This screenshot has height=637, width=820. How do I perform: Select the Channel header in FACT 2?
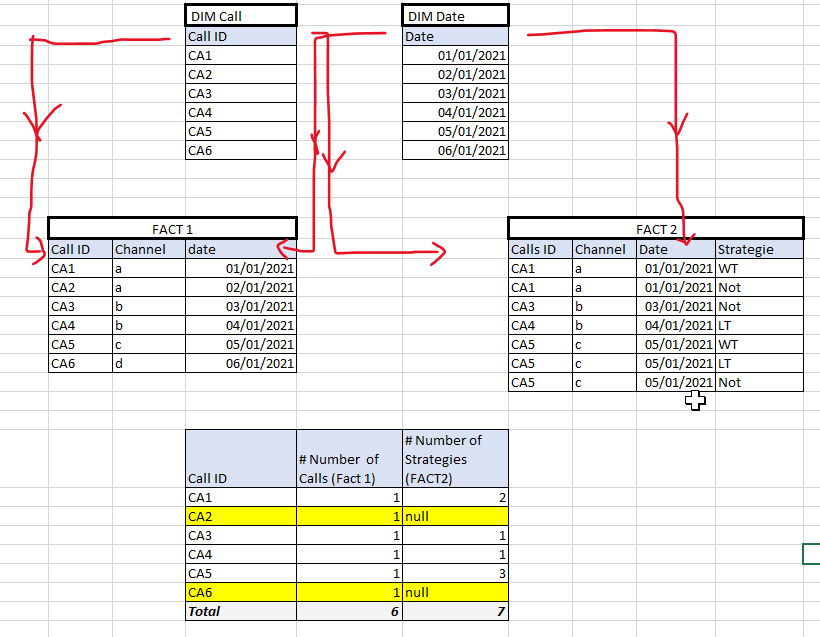tap(605, 249)
